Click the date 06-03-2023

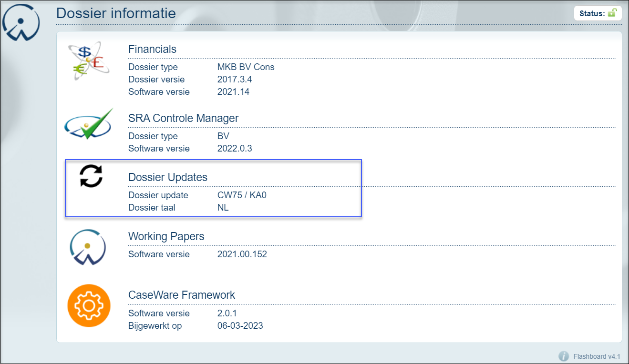coord(240,326)
